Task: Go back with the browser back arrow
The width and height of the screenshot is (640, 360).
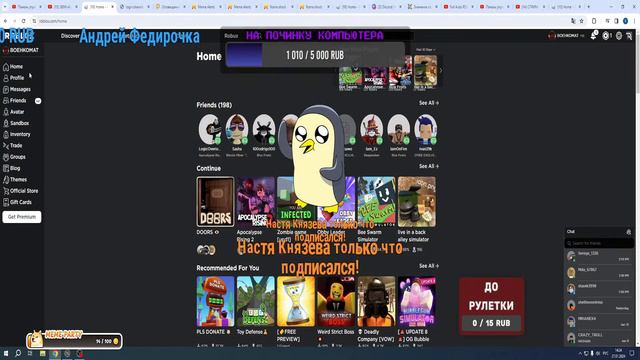Action: pos(5,21)
